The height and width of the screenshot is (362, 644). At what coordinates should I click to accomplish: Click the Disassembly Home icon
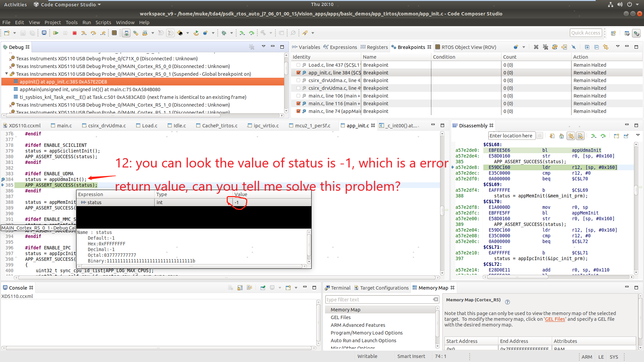point(561,136)
